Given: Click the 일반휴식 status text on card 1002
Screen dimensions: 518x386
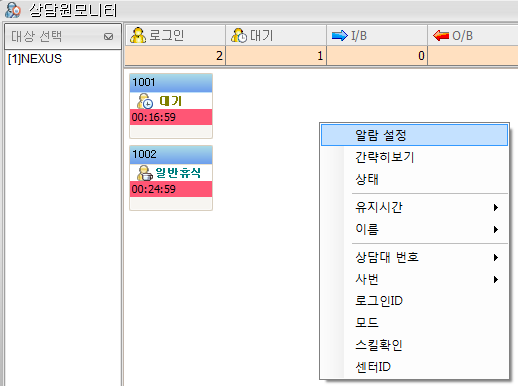Looking at the screenshot, I should (x=178, y=173).
